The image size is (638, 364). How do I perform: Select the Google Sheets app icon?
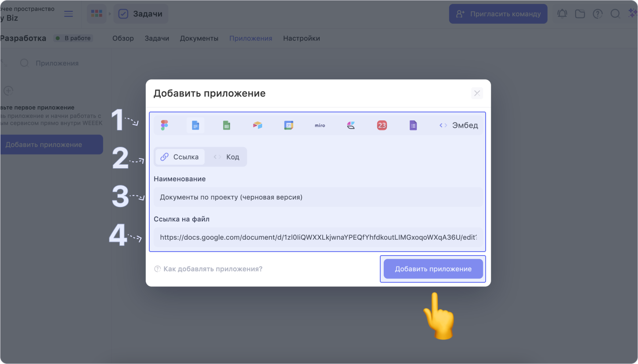coord(227,126)
